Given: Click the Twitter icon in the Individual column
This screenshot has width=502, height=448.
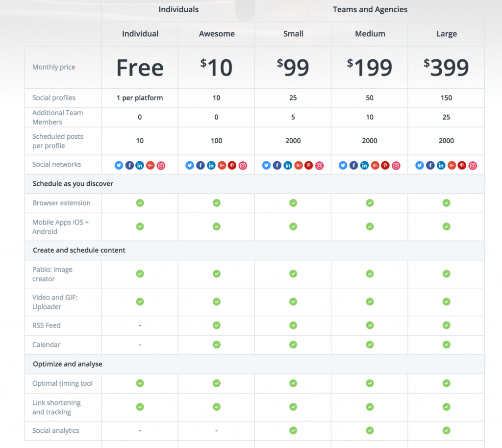Looking at the screenshot, I should pos(119,166).
